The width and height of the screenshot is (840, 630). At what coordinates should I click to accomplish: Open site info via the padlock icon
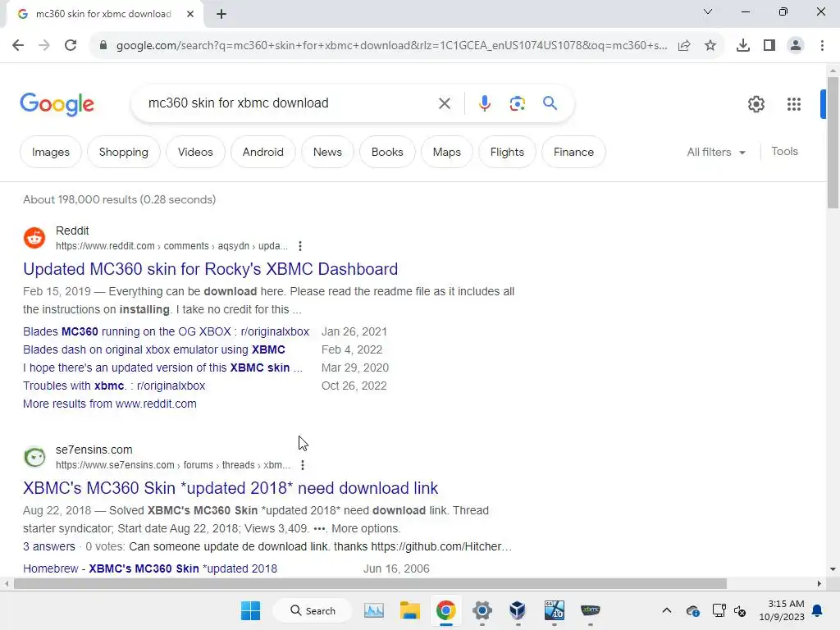(103, 45)
